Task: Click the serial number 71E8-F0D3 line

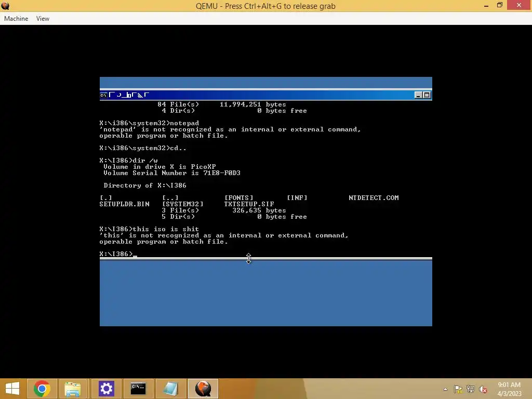Action: point(172,173)
